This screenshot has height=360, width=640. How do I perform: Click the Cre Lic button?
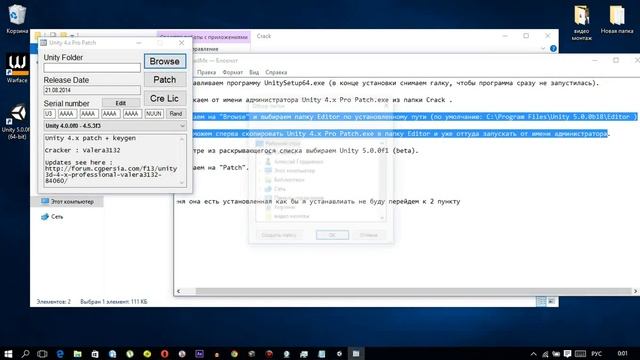point(164,98)
